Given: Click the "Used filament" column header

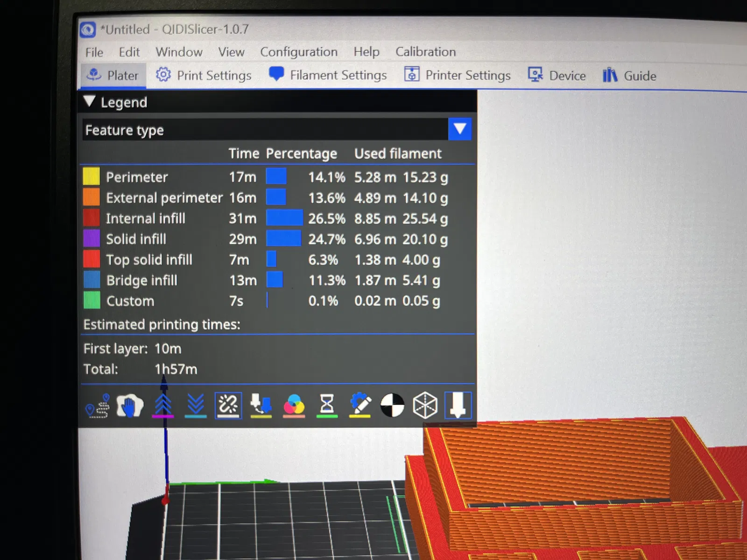Looking at the screenshot, I should click(x=398, y=154).
